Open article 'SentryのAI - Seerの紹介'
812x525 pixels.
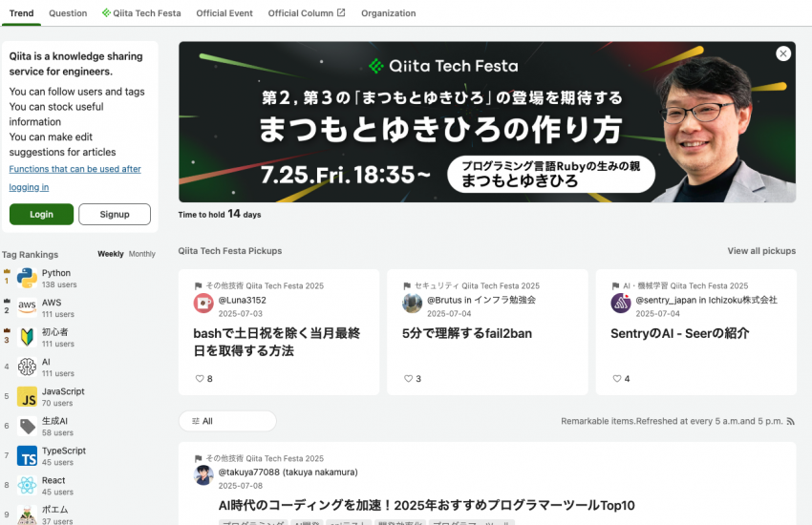(x=680, y=334)
